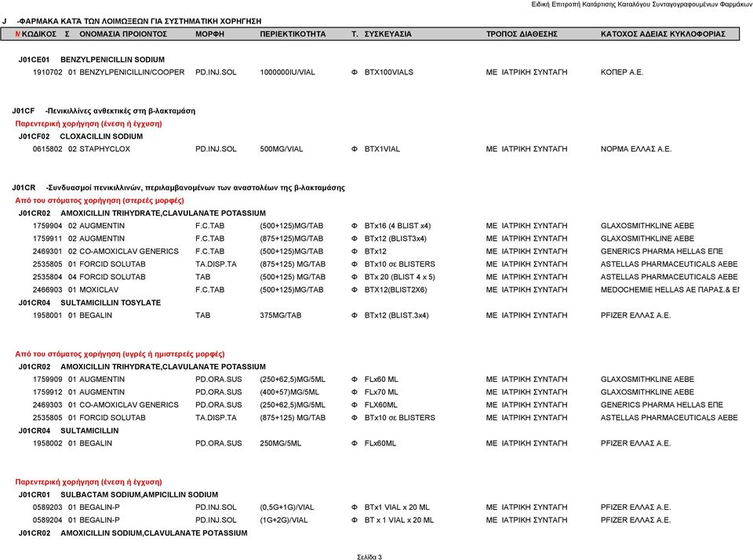This screenshot has height=560, width=753.
Task: Click the 'ΜΟΡΦΗ' column header
Action: click(x=210, y=34)
